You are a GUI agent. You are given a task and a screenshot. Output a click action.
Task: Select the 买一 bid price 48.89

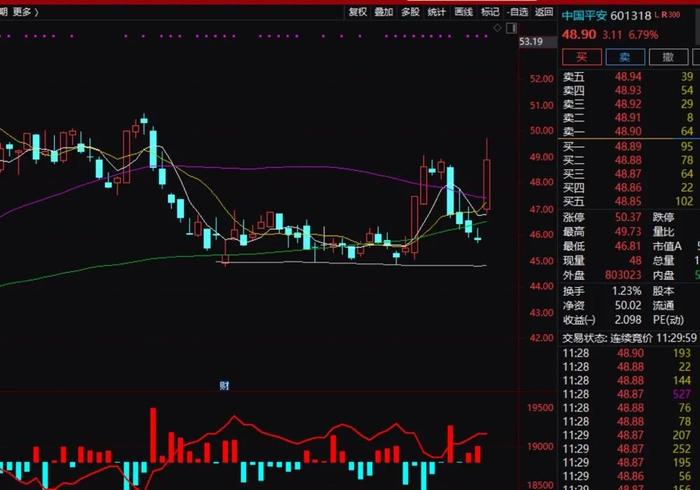[628, 146]
